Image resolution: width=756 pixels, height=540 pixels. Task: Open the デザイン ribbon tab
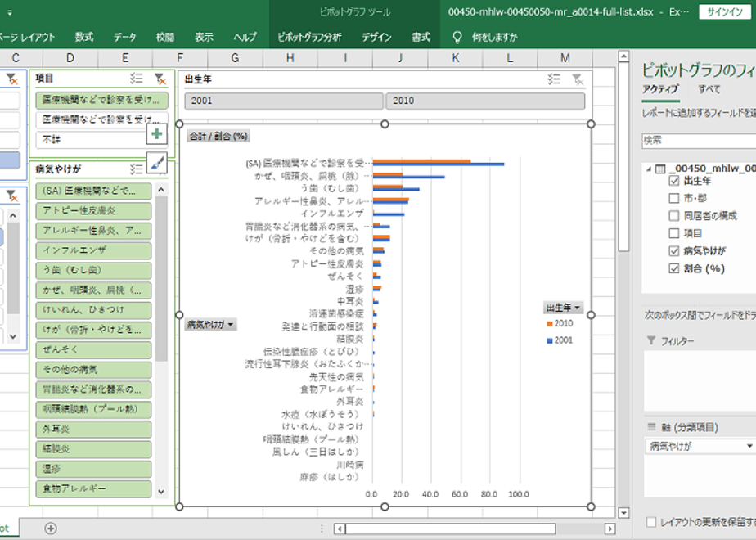[376, 37]
